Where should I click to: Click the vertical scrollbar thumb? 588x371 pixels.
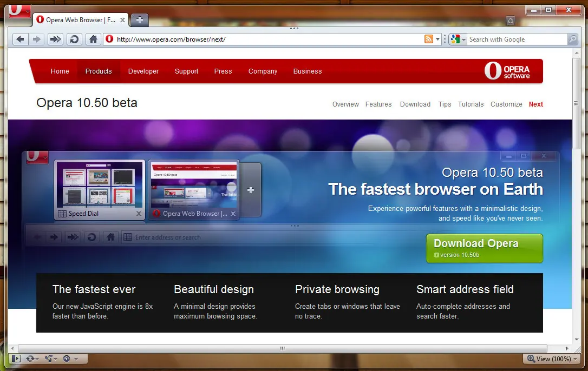click(x=577, y=103)
